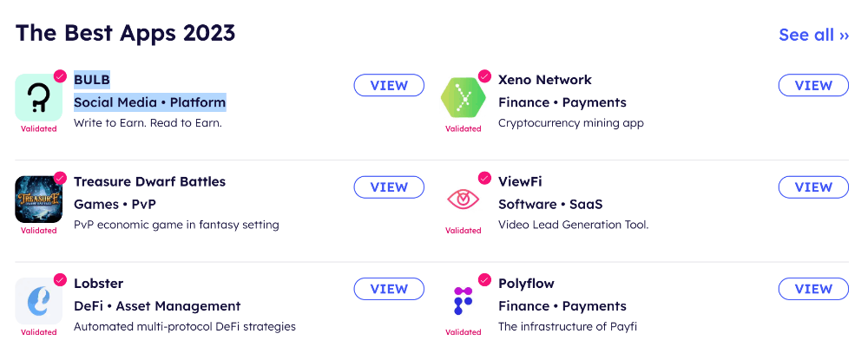868x360 pixels.
Task: Click VIEW for Treasure Dwarf Battles
Action: point(389,187)
